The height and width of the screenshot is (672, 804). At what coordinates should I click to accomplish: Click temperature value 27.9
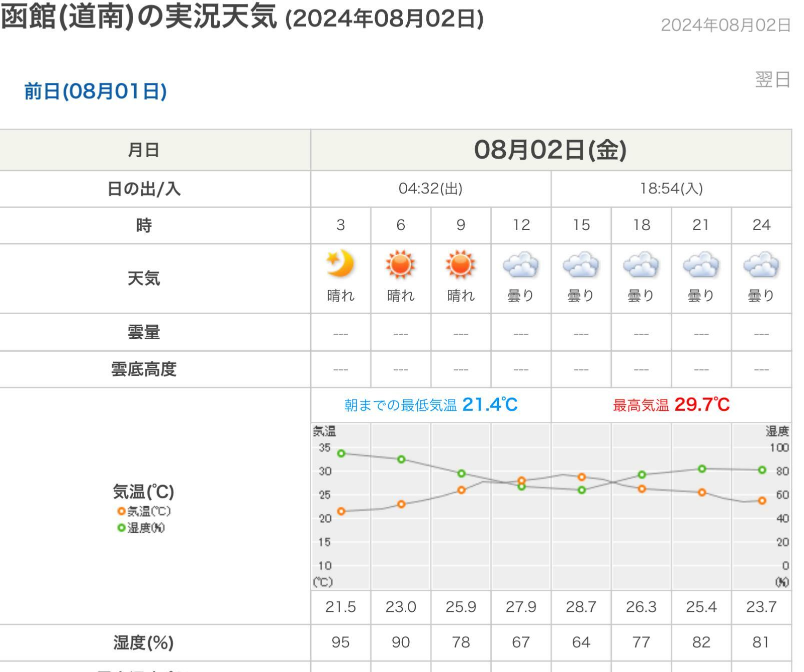pos(521,607)
